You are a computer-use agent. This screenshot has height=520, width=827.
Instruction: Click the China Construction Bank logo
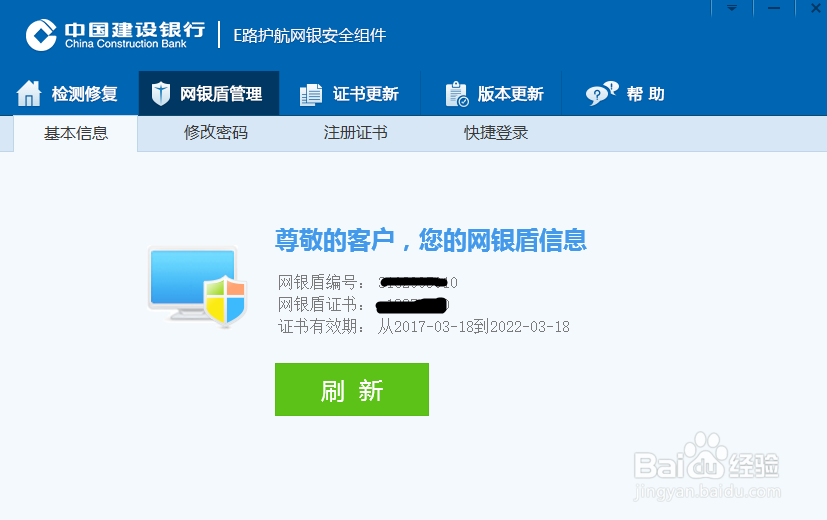[116, 35]
